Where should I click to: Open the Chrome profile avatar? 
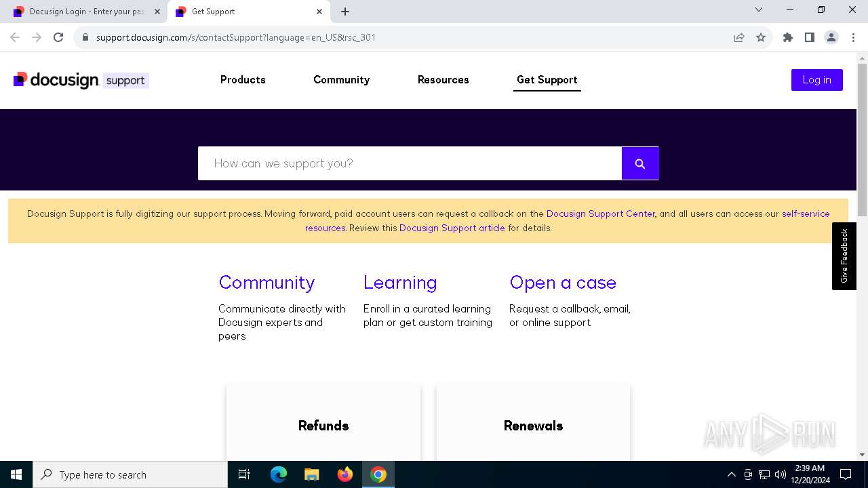tap(831, 37)
